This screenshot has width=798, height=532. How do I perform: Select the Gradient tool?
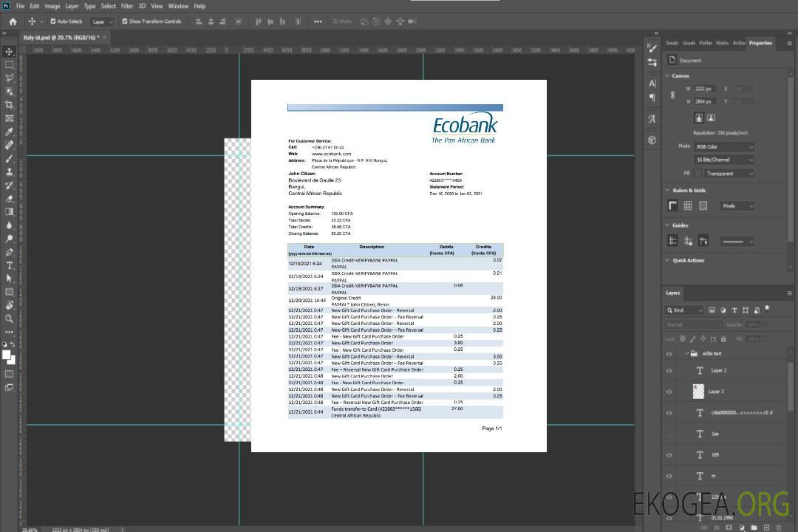click(9, 212)
